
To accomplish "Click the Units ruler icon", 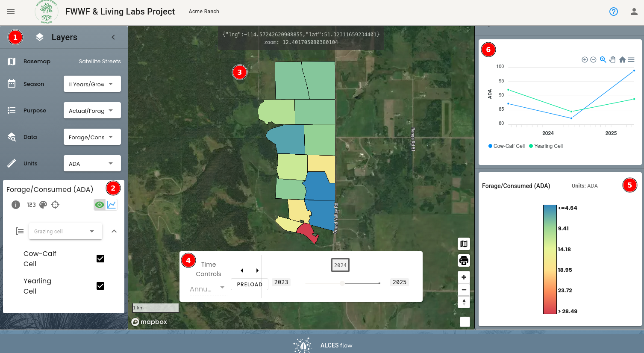I will coord(12,163).
